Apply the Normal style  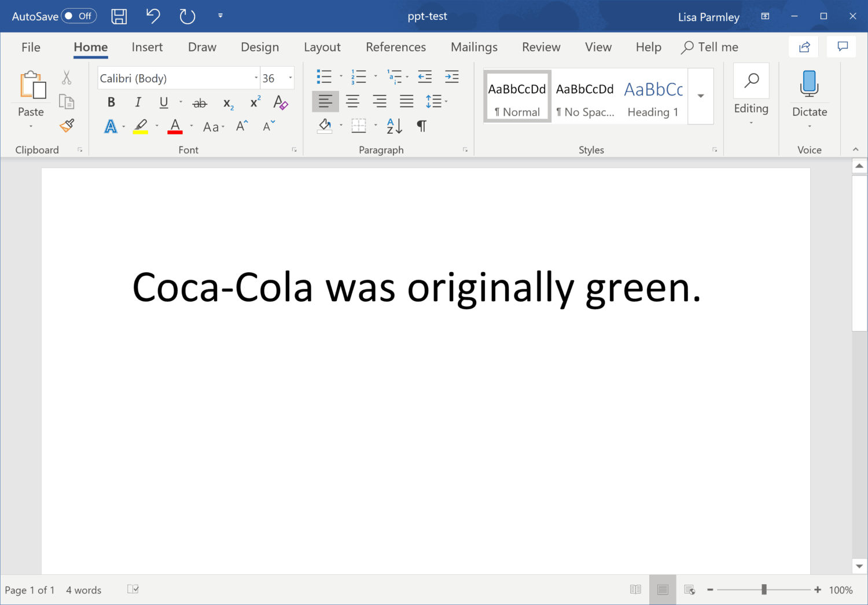[517, 96]
